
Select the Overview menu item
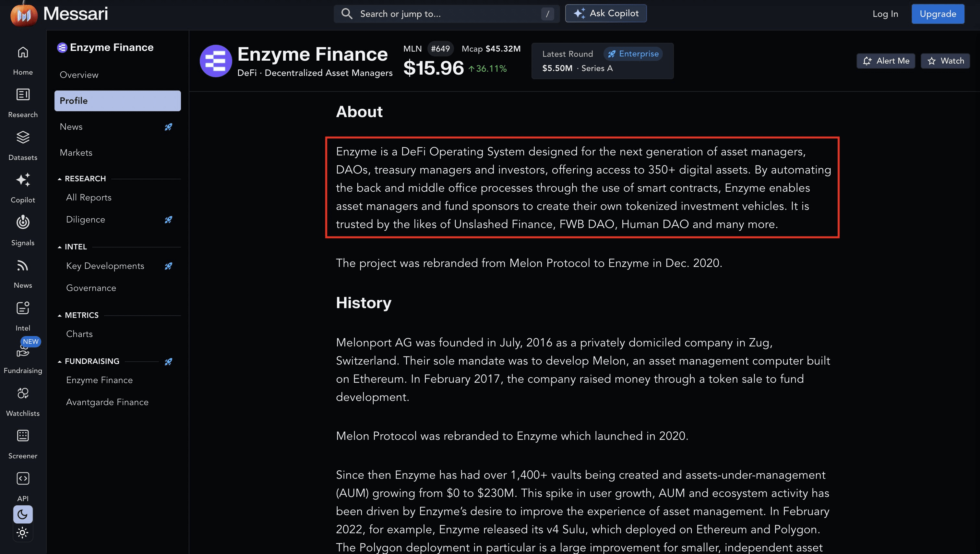coord(79,75)
